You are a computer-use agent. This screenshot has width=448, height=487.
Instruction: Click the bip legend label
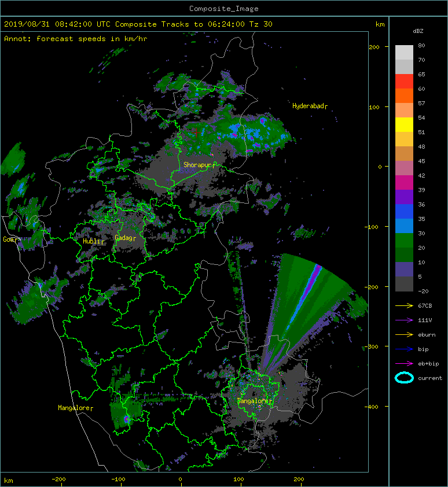click(x=423, y=349)
